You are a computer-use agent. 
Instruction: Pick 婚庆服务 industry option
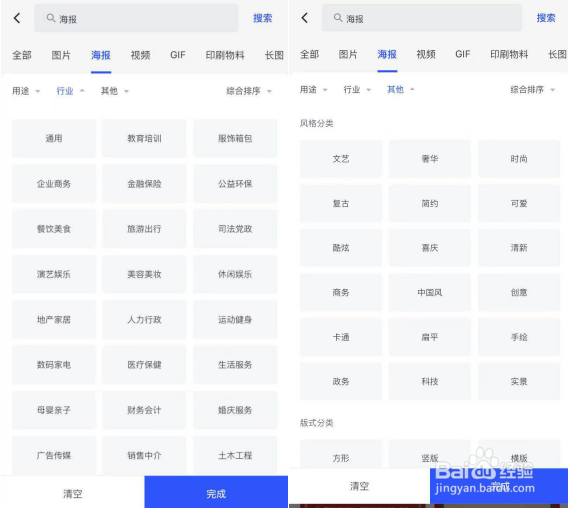pyautogui.click(x=235, y=410)
